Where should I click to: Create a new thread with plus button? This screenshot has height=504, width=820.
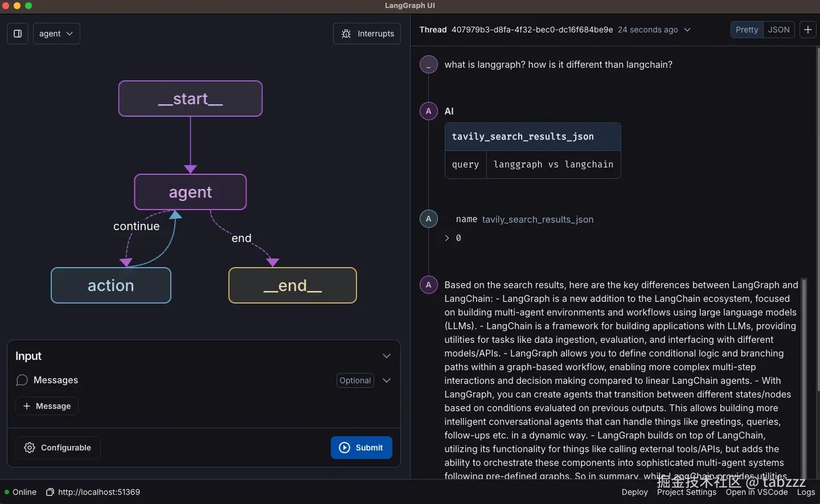(808, 30)
